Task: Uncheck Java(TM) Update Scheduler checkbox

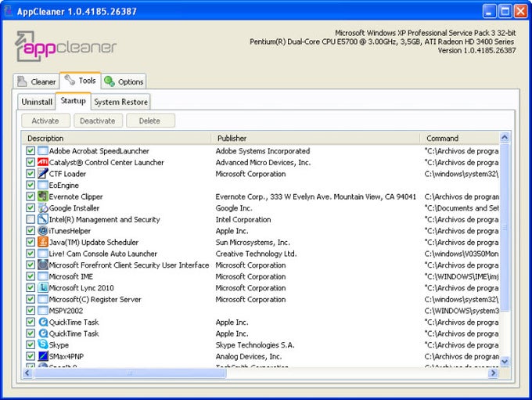Action: [x=31, y=242]
